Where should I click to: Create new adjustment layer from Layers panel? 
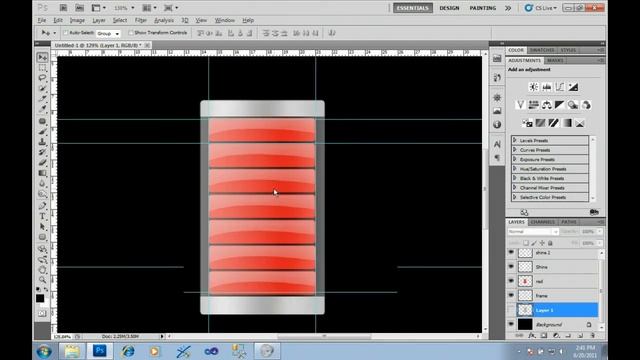click(x=556, y=336)
